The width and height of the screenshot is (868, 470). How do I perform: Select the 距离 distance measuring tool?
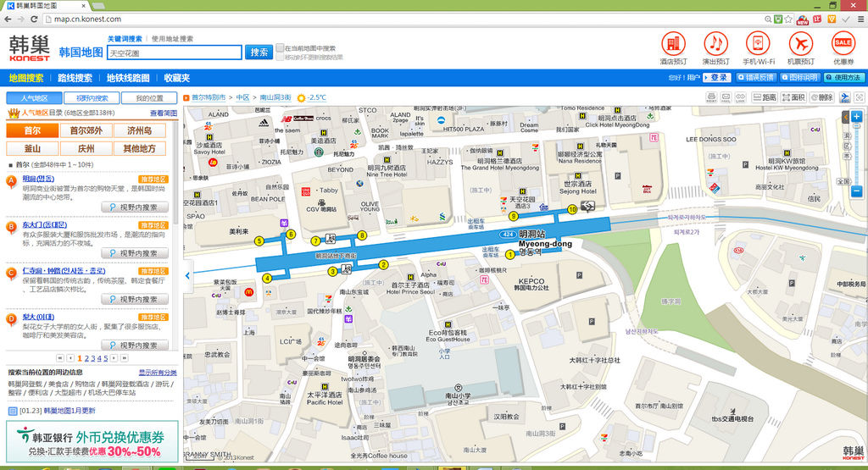pos(765,97)
